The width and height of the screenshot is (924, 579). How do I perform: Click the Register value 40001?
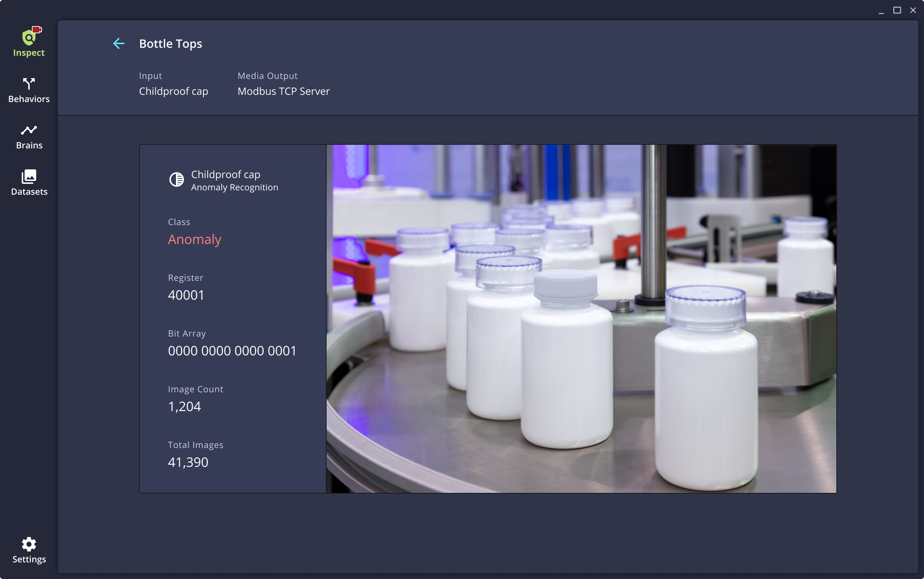185,295
